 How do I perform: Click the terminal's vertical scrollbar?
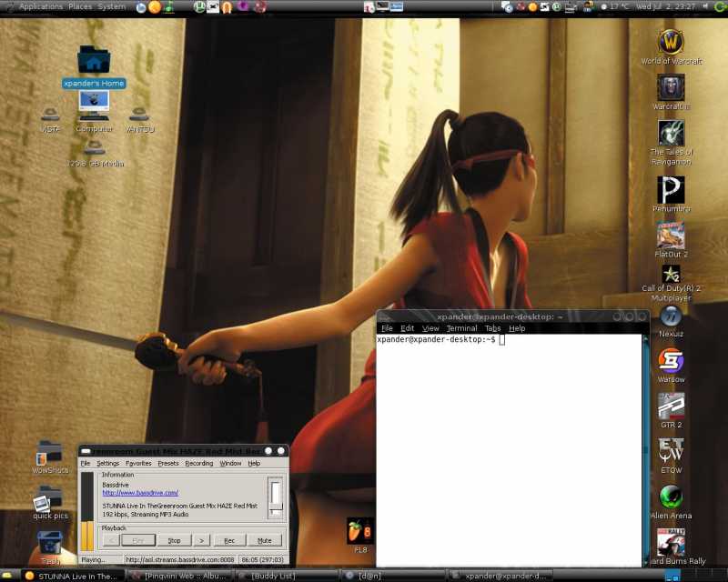(645, 448)
